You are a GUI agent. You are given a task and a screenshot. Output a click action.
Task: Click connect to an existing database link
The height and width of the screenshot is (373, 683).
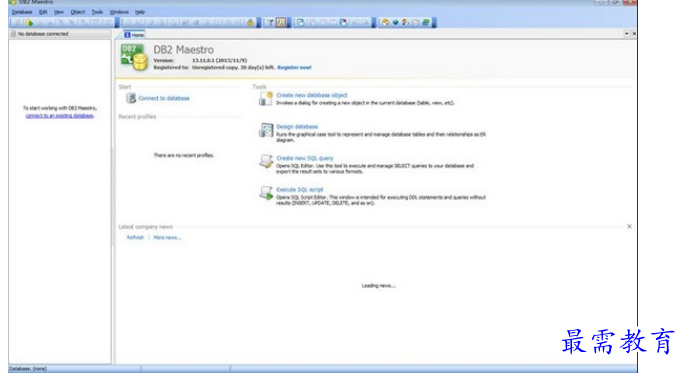click(x=60, y=115)
